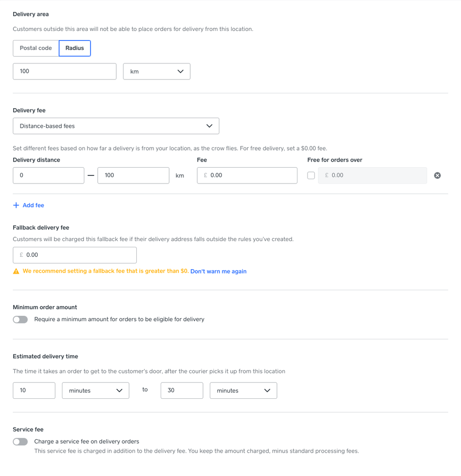461x476 pixels.
Task: Click the minimum delivery time input
Action: (34, 391)
